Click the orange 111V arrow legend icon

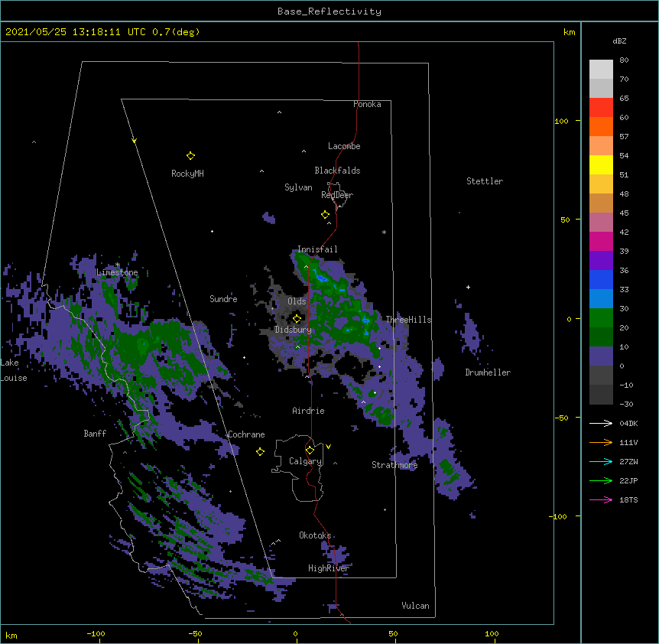click(x=601, y=443)
